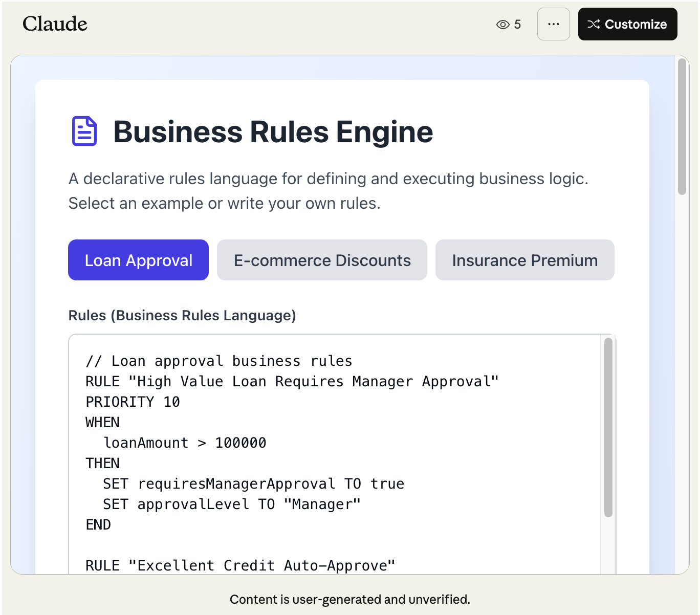700x615 pixels.
Task: Click the rules editor scrollbar thumb
Action: click(608, 427)
